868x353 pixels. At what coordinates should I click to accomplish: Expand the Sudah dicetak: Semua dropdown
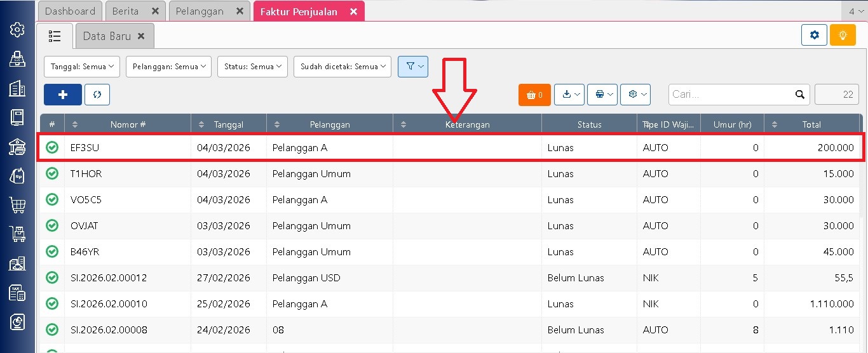click(342, 67)
